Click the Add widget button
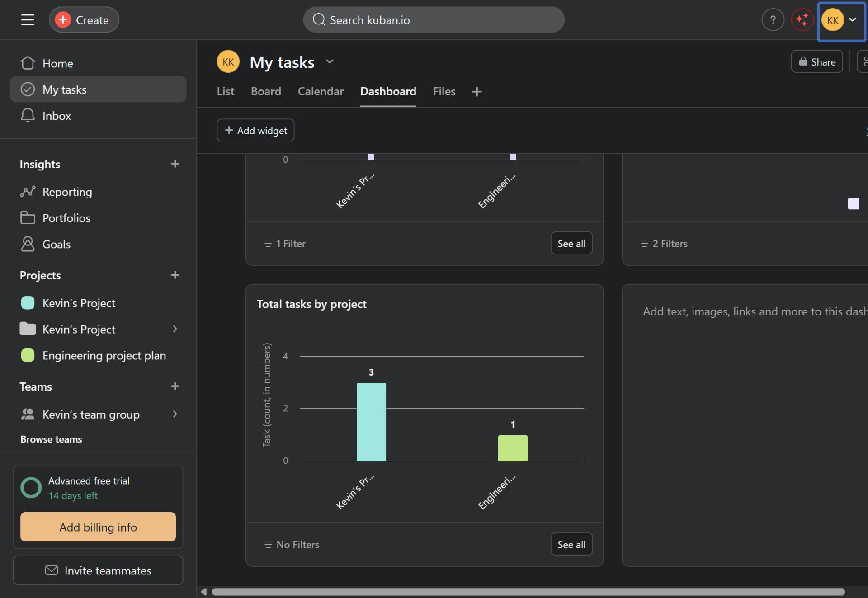 pos(255,130)
